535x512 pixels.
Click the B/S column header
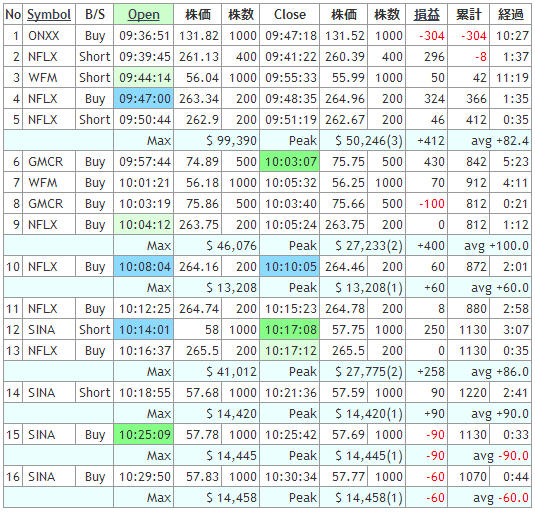tap(95, 15)
